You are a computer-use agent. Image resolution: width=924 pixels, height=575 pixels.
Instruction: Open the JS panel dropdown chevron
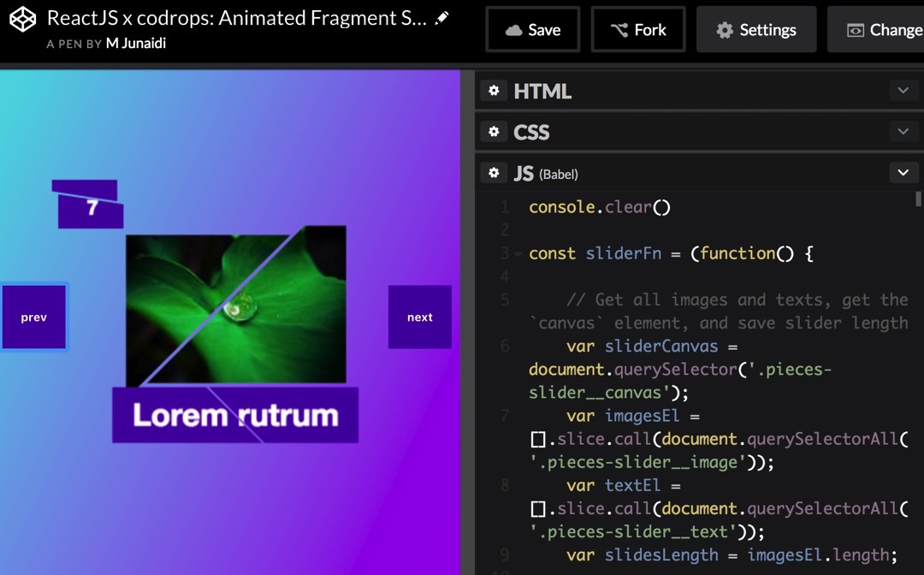coord(903,173)
